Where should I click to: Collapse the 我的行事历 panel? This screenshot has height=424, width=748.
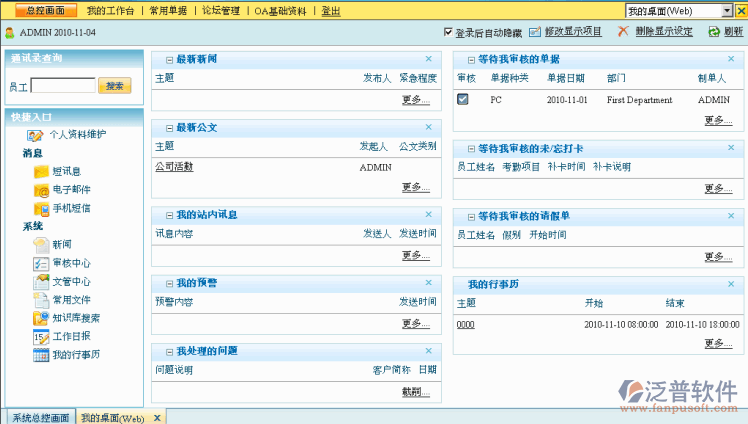(x=459, y=285)
